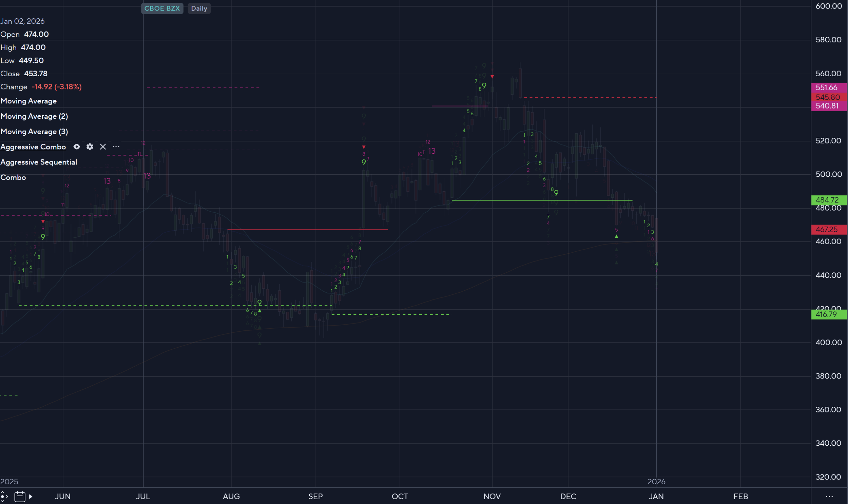The image size is (848, 504).
Task: Open the Aggressive Combo more options ellipsis
Action: click(116, 147)
